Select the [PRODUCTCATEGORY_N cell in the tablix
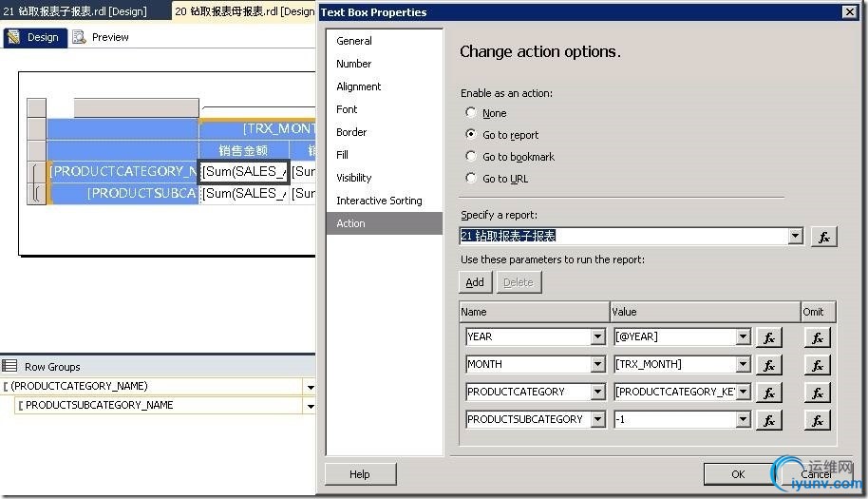The width and height of the screenshot is (868, 499). (123, 172)
